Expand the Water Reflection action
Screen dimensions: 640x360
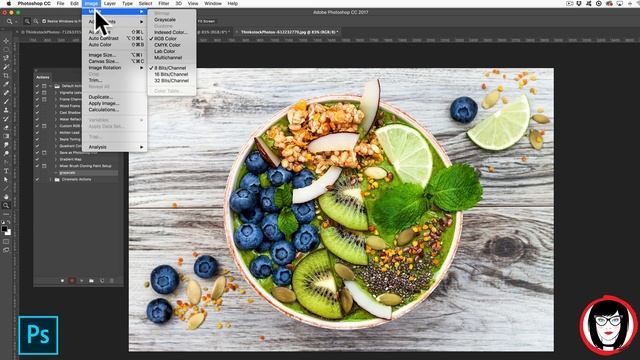[56, 119]
